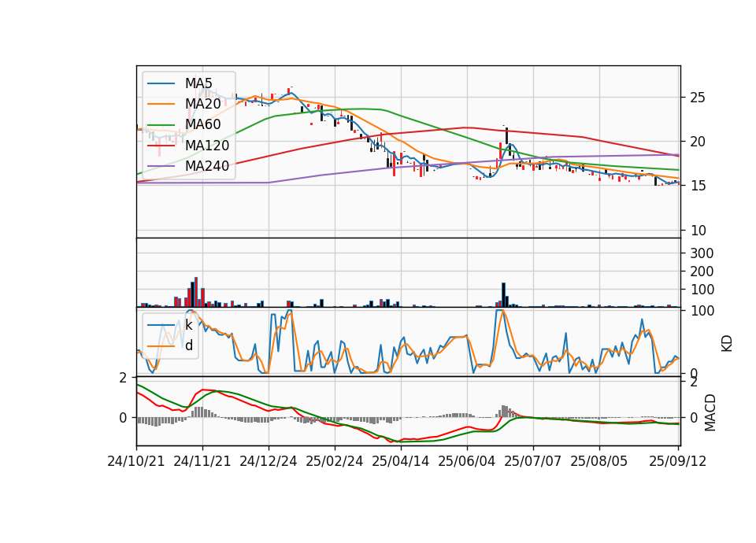Click the 24/10/21 date axis label

(136, 461)
